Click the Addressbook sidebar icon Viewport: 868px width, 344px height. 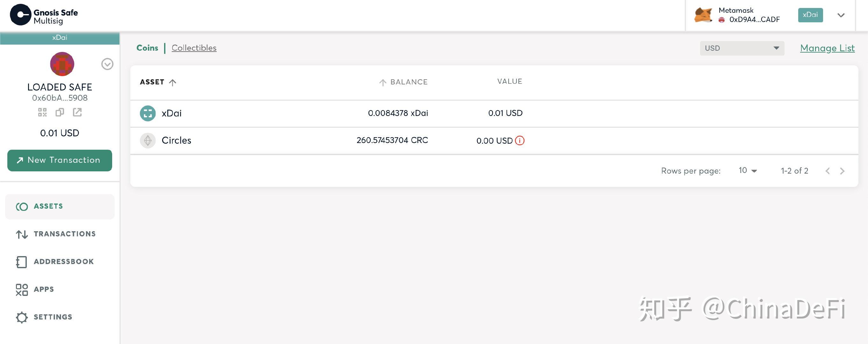point(20,261)
